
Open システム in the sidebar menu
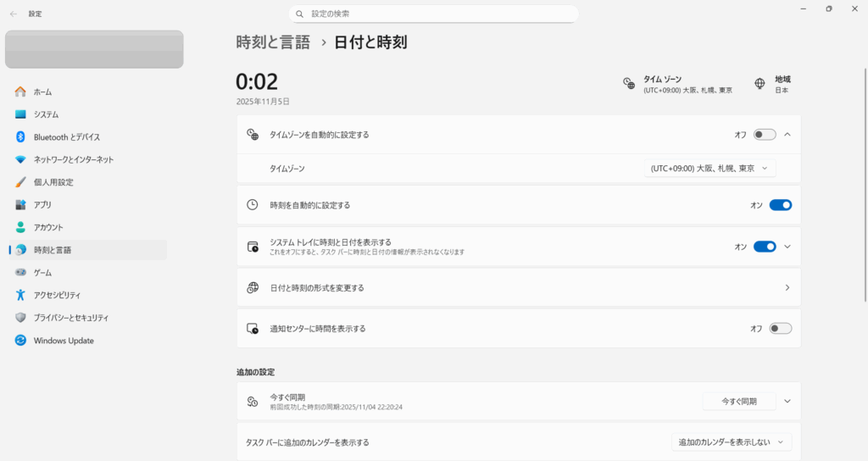coord(47,114)
